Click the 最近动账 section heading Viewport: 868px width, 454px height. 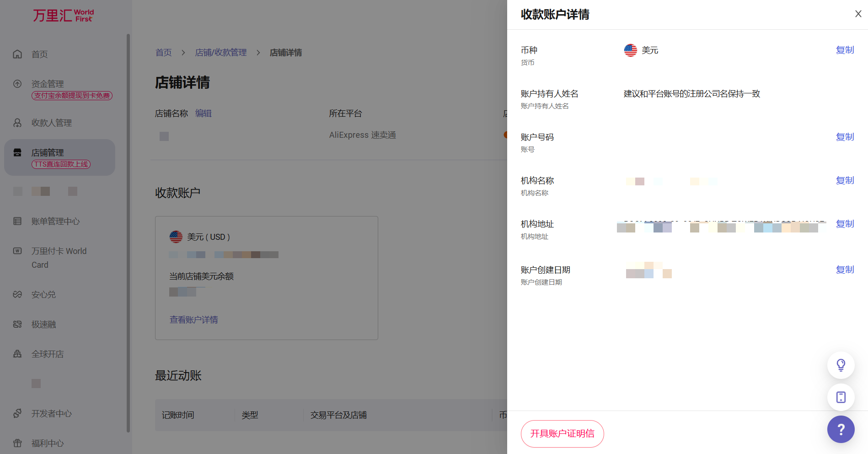[178, 376]
